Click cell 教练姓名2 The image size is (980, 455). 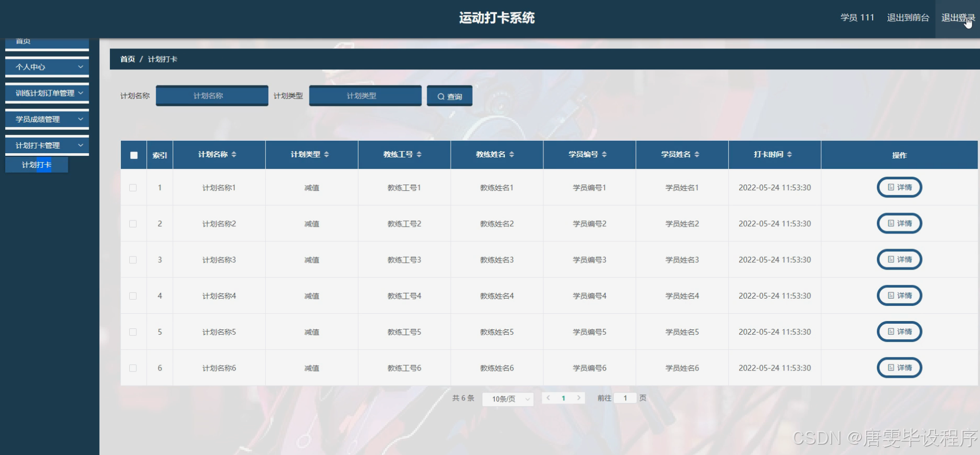point(497,224)
